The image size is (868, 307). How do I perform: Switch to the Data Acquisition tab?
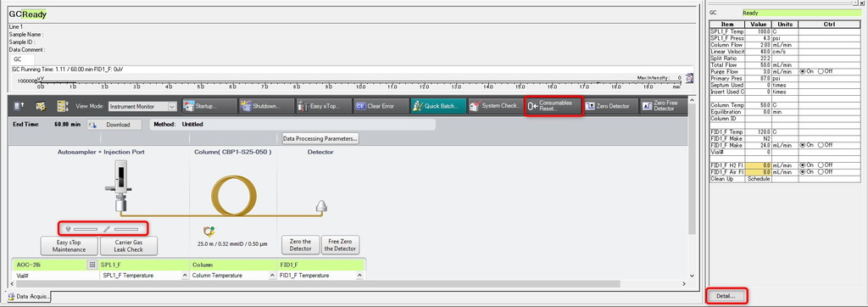[29, 297]
